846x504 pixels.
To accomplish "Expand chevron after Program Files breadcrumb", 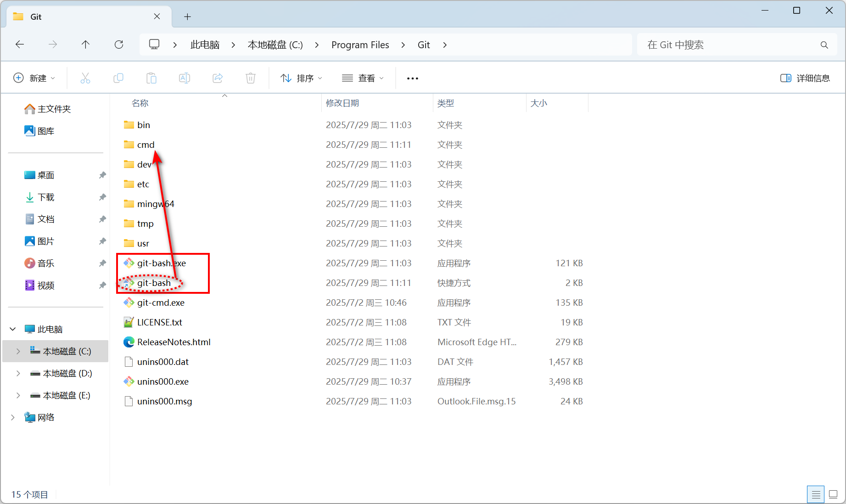I will click(x=403, y=45).
